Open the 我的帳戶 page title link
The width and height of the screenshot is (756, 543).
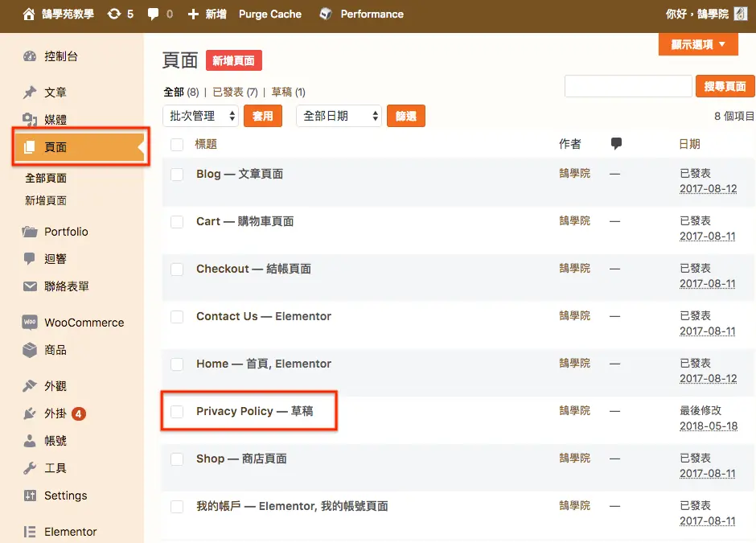[x=292, y=506]
